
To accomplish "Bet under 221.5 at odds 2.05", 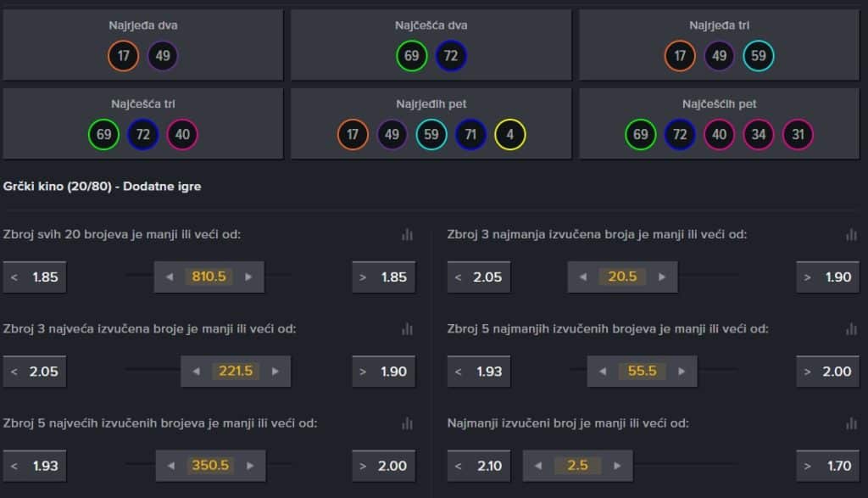I will click(35, 371).
